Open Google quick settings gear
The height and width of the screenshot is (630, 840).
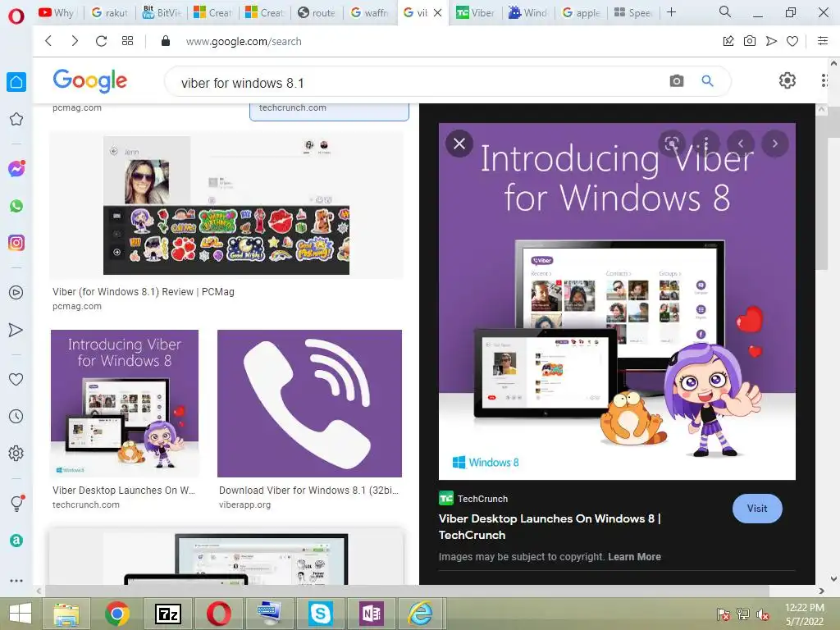[787, 81]
